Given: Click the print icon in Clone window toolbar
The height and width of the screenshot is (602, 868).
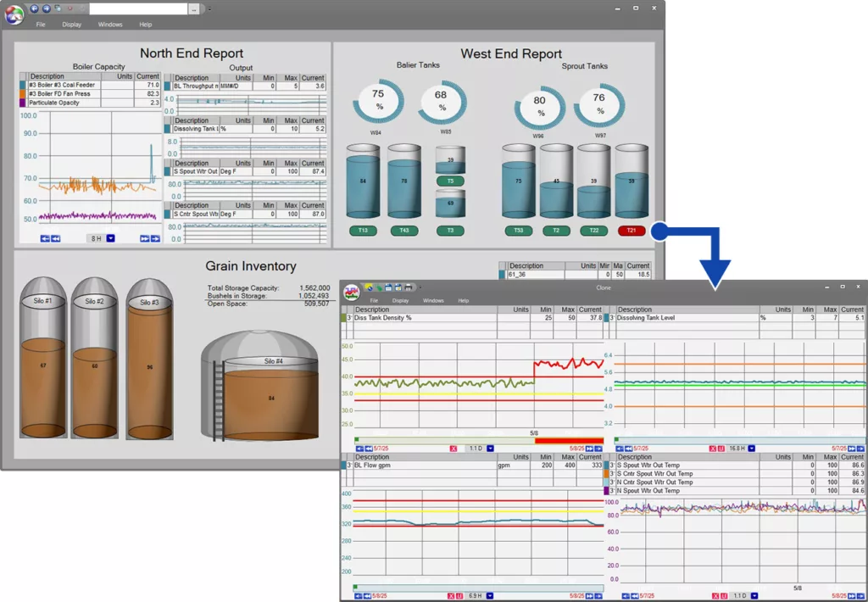Looking at the screenshot, I should point(409,287).
